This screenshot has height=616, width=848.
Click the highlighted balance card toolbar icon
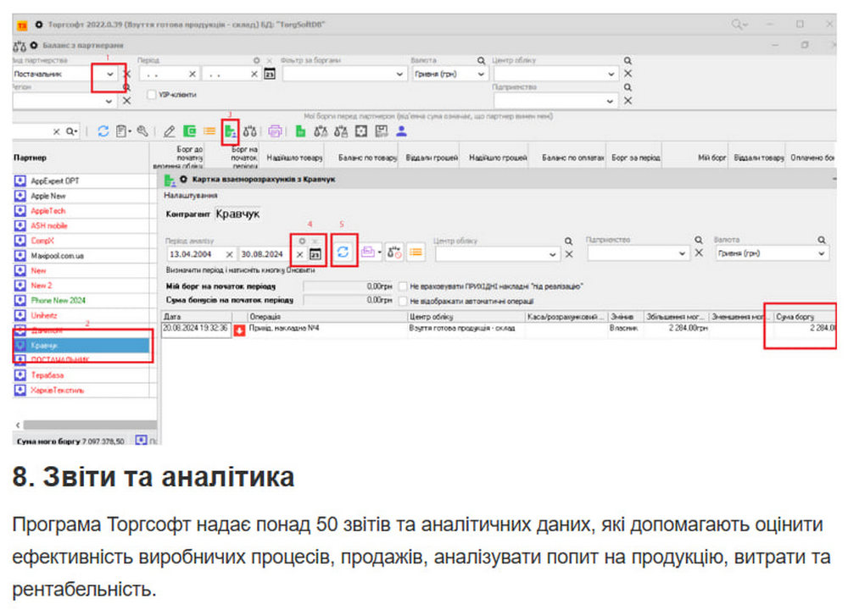230,130
